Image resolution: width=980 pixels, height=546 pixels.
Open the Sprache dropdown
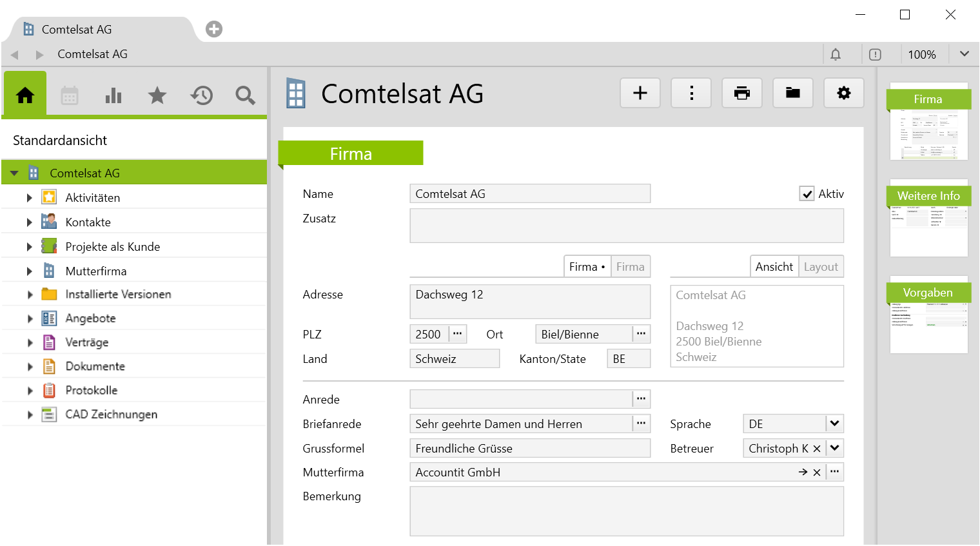click(x=834, y=424)
